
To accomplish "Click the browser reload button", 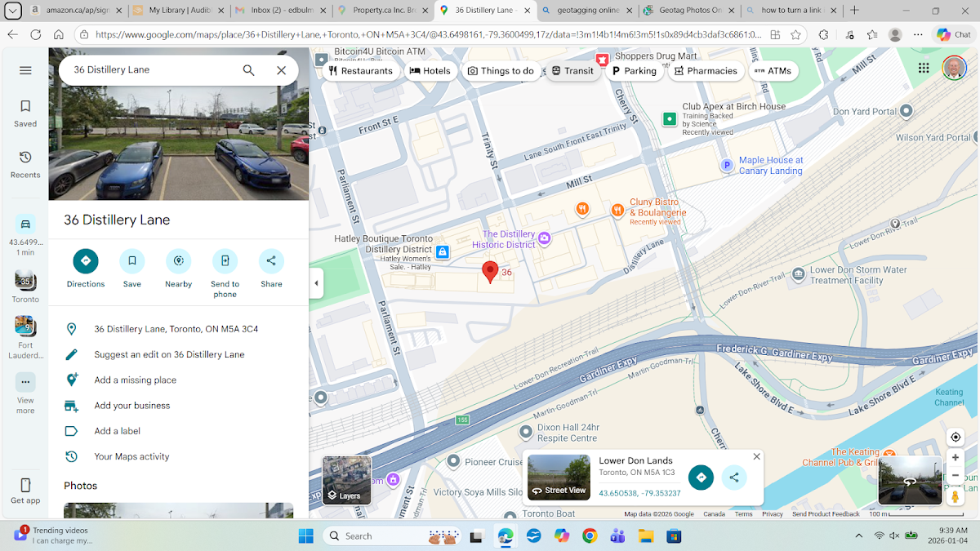I will click(36, 35).
